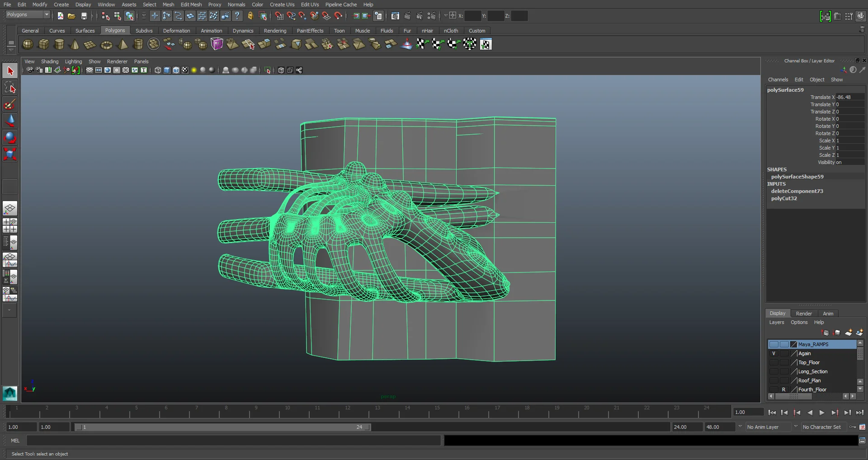Toggle smooth shade all in panel toolbar
The image size is (868, 460).
pyautogui.click(x=167, y=70)
